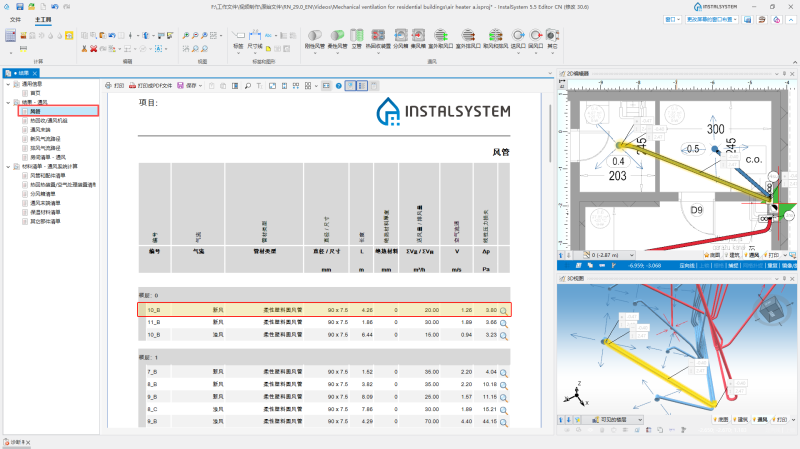Select the 送风口 supply air terminal tool
Image resolution: width=800 pixels, height=449 pixels.
point(518,39)
